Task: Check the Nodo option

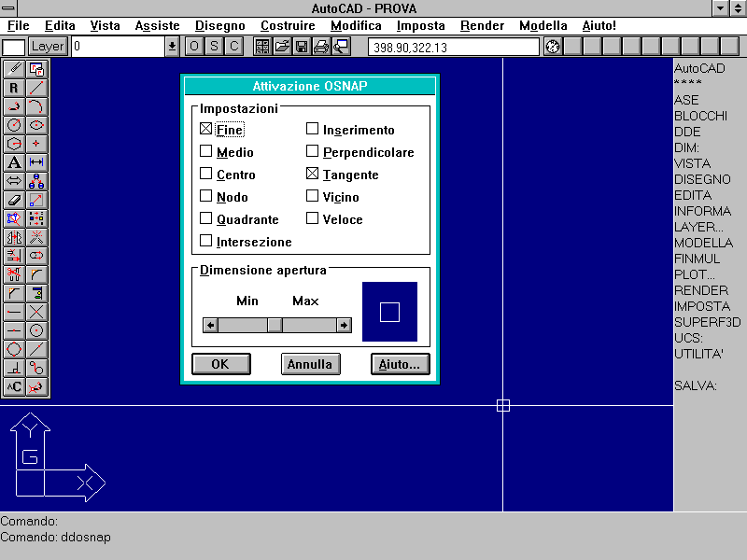Action: 205,196
